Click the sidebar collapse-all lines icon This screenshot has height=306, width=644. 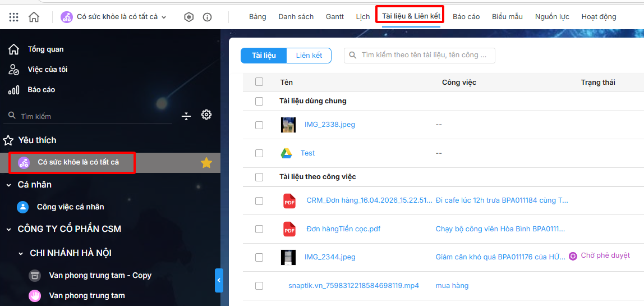[x=186, y=116]
